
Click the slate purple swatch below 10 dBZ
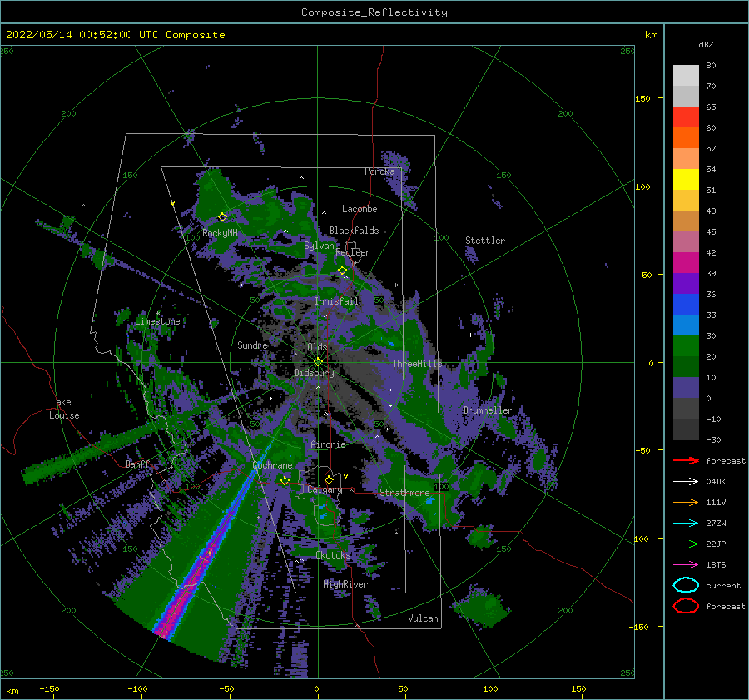click(x=686, y=388)
